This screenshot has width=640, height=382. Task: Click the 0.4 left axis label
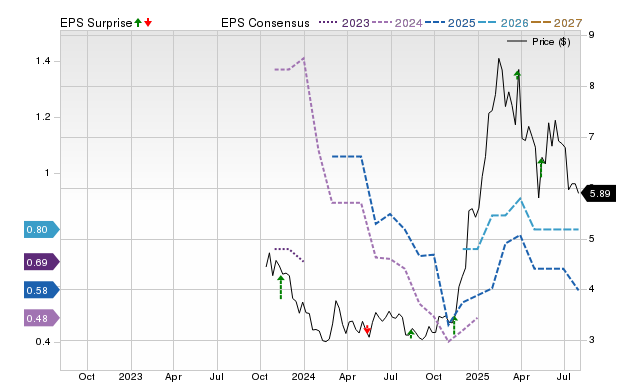[x=43, y=342]
